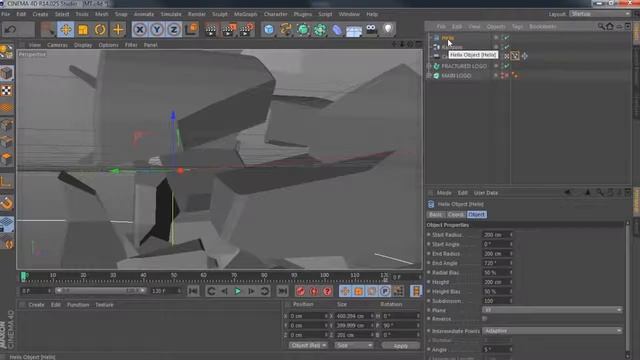This screenshot has height=360, width=640.
Task: Click Render View clapperboard icon
Action: tap(211, 30)
